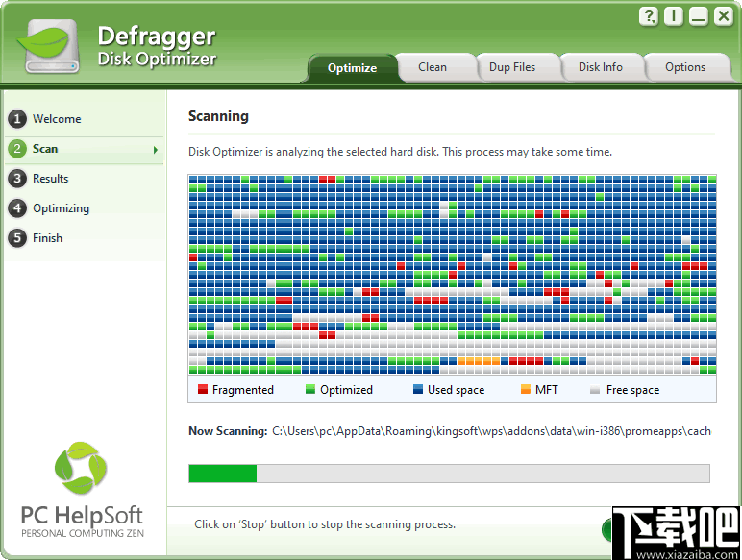Select the step 5 Finish circle icon
This screenshot has width=742, height=560.
(x=17, y=238)
